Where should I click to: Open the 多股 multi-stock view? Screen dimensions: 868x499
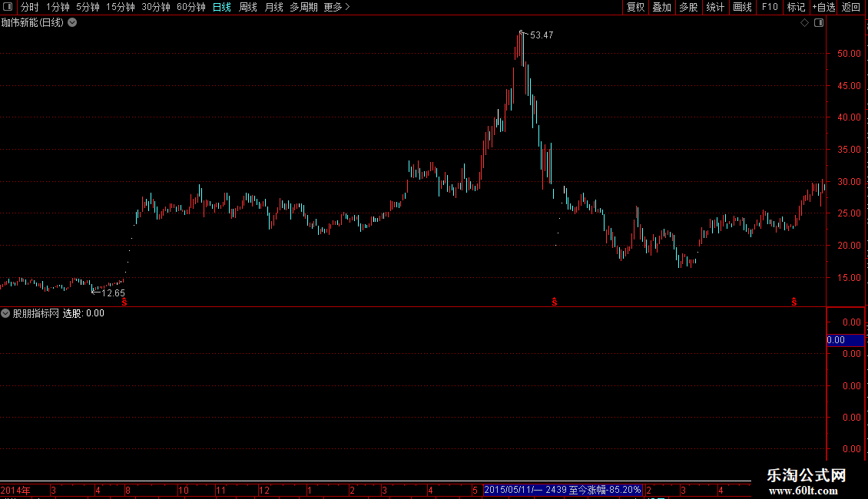688,7
